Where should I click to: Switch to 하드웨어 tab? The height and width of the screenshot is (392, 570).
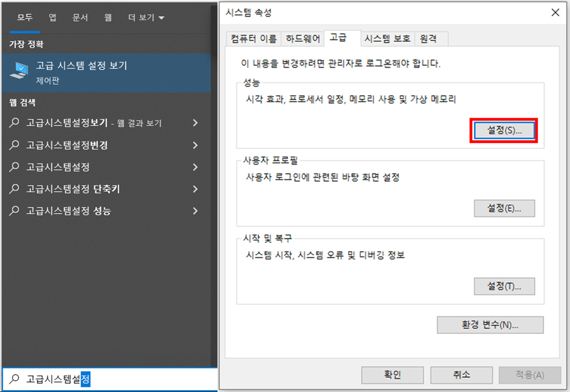[x=303, y=38]
